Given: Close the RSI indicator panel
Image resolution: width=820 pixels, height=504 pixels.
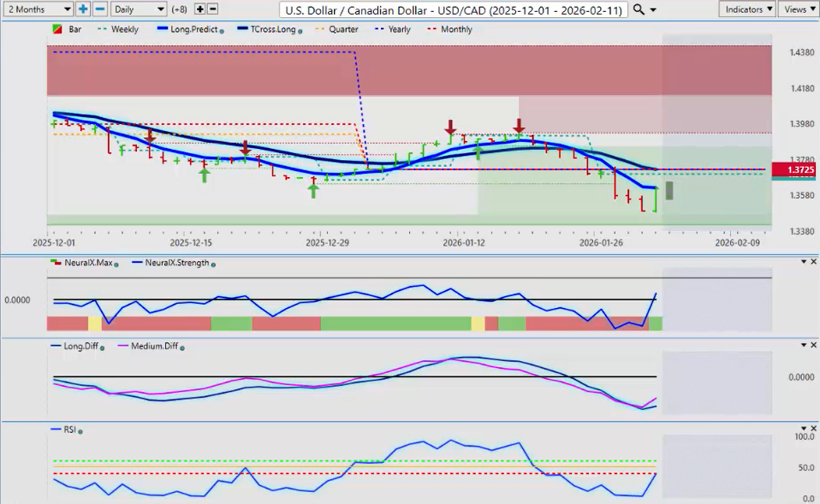Looking at the screenshot, I should tap(813, 429).
